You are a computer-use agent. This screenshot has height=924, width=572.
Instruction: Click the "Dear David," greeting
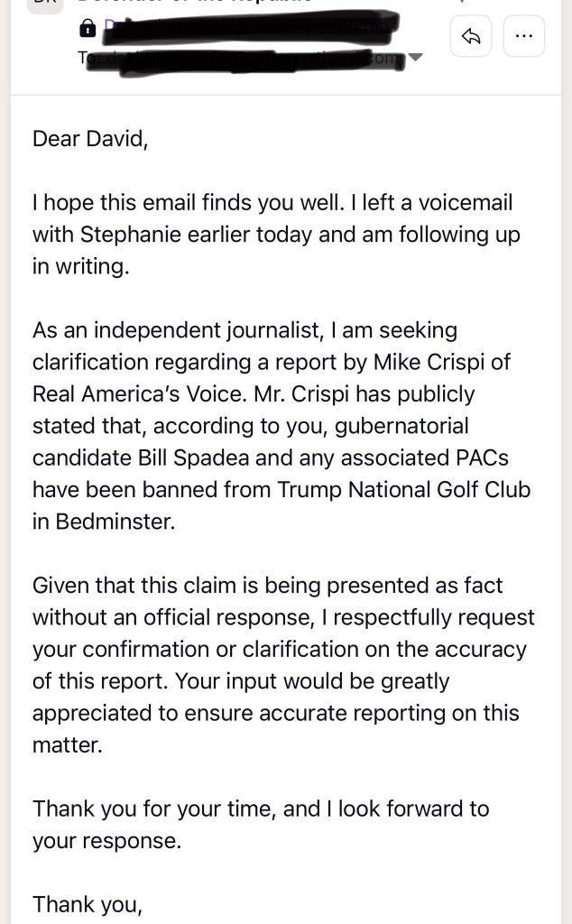tap(89, 138)
